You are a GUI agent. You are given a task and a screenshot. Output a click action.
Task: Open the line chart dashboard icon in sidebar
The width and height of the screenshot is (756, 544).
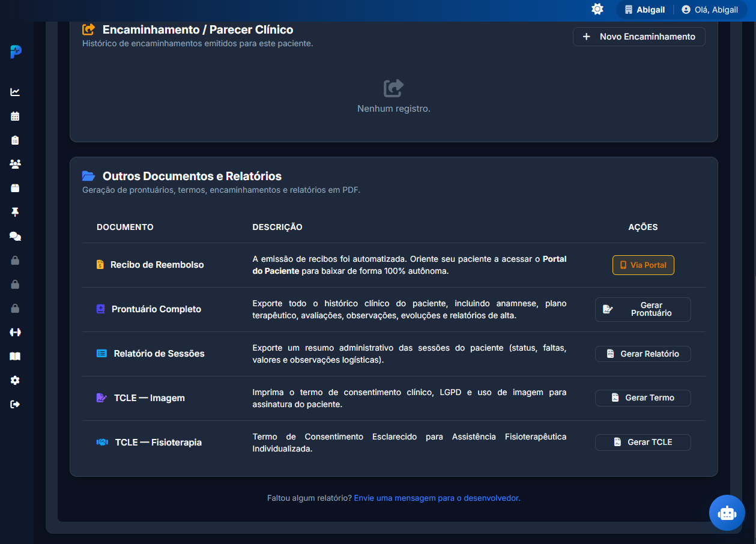[15, 92]
